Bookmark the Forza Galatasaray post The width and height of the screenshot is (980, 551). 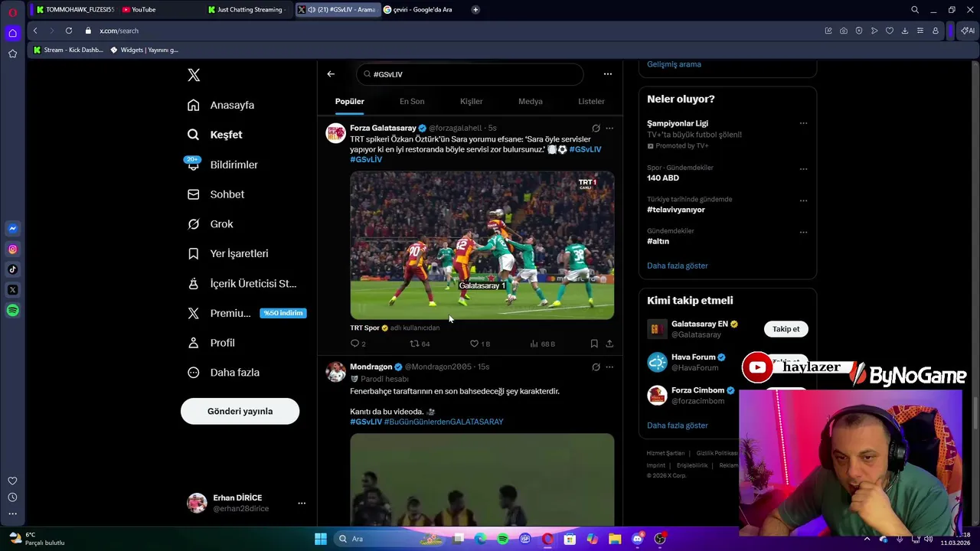tap(594, 344)
